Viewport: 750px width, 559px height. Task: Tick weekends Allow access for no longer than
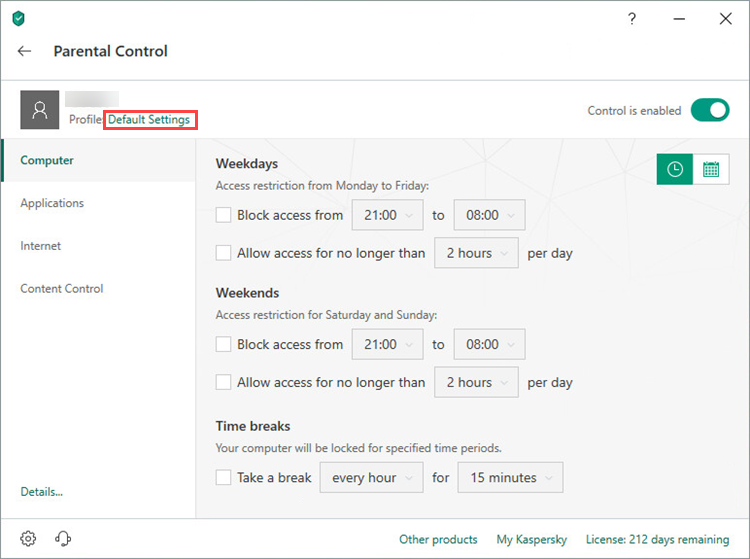pos(224,382)
